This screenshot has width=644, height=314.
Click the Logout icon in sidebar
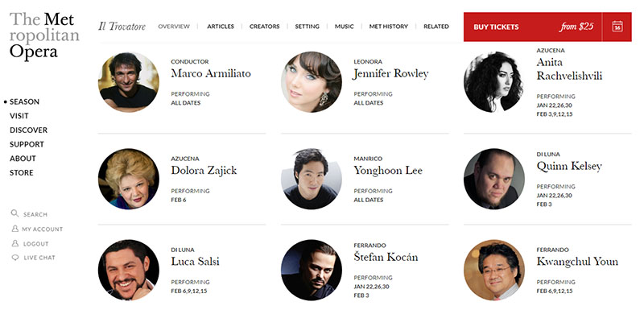pos(15,243)
